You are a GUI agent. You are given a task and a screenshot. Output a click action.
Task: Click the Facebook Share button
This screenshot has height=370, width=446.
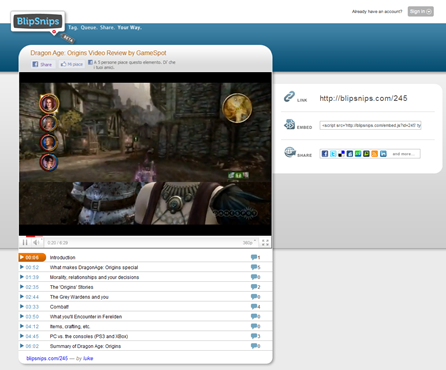point(42,64)
